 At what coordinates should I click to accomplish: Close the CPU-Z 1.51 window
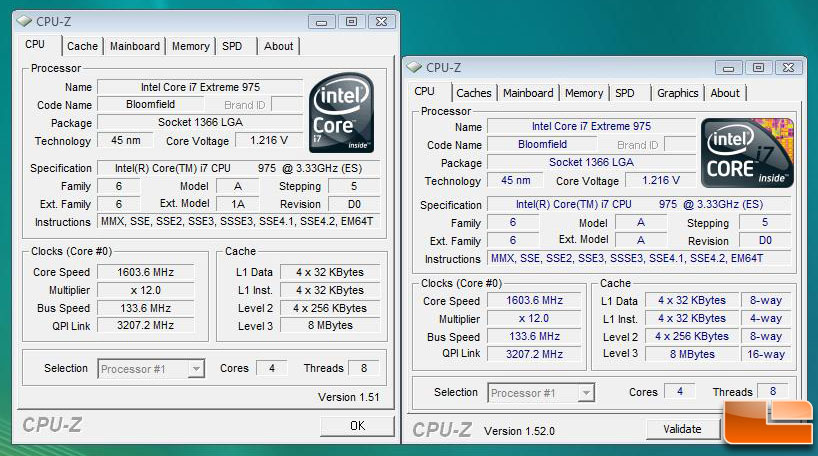pyautogui.click(x=381, y=22)
